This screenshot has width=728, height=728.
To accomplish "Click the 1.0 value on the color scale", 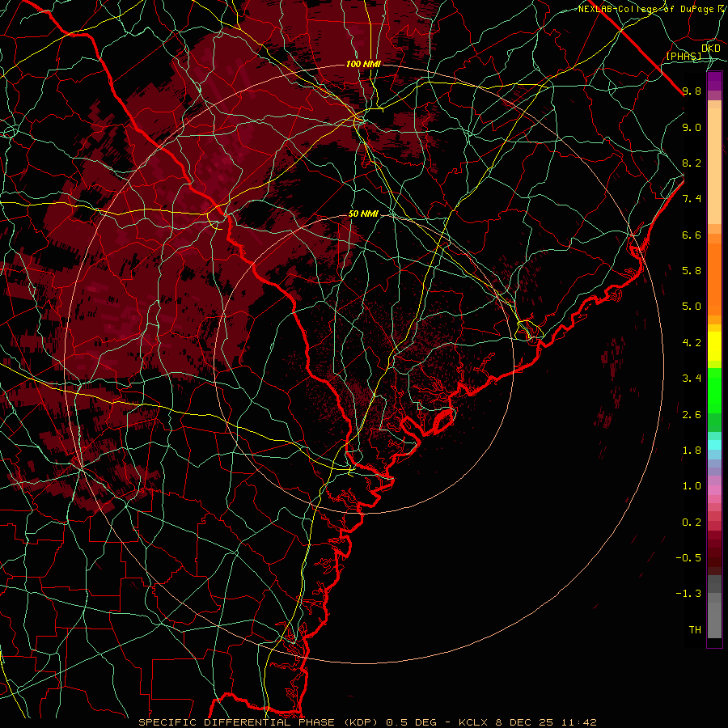I will [x=692, y=486].
